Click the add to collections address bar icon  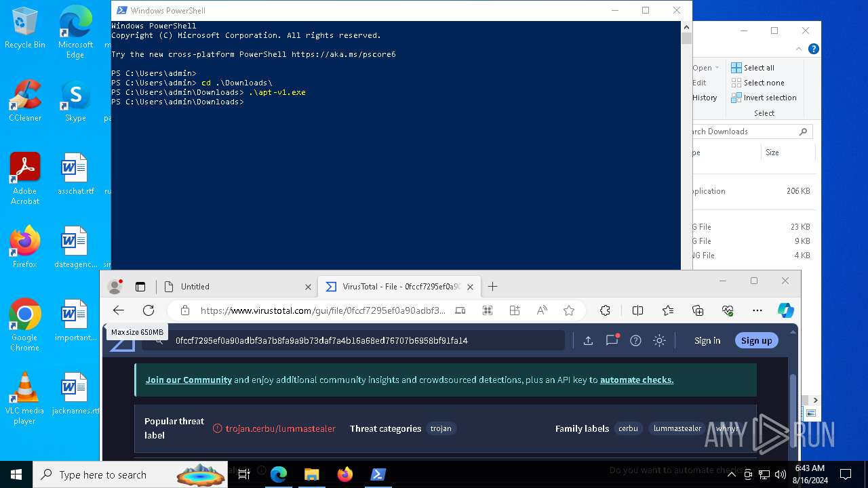point(515,310)
